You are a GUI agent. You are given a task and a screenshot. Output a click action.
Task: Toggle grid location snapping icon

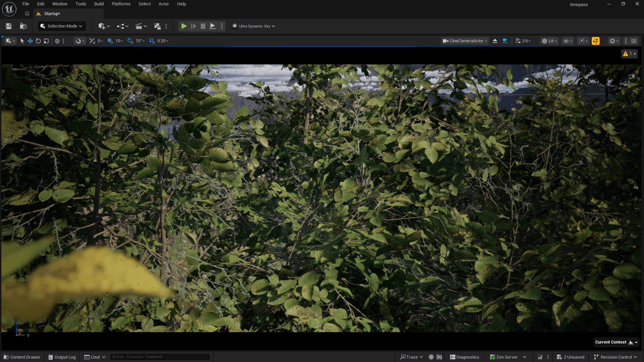pyautogui.click(x=110, y=41)
